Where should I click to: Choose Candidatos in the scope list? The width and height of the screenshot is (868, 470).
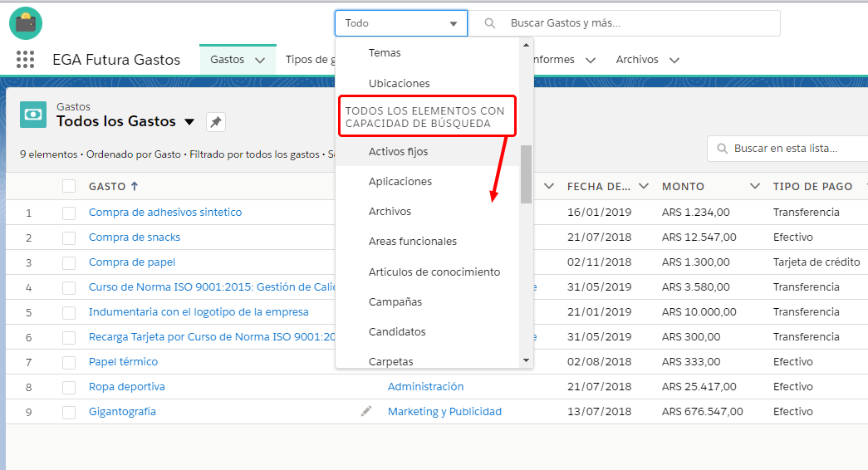428,331
